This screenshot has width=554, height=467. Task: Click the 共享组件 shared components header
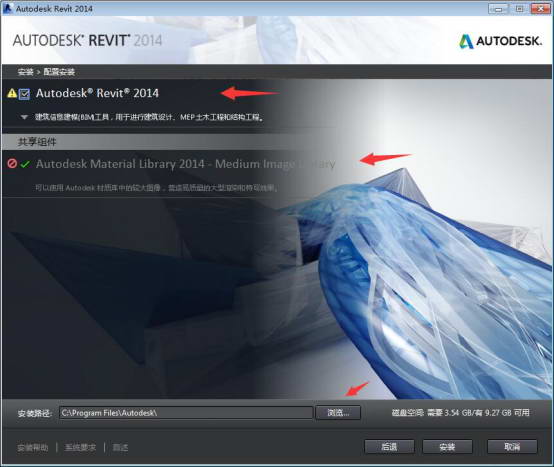pyautogui.click(x=37, y=142)
